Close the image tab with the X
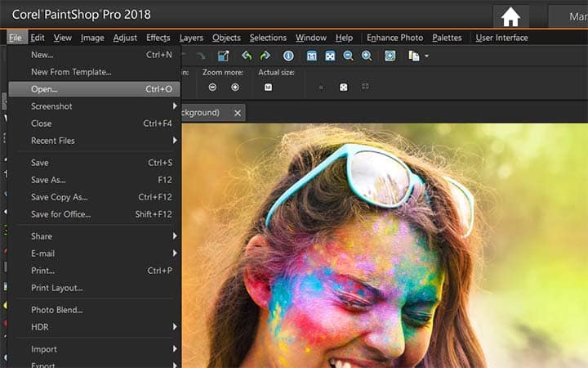588x368 pixels. [238, 113]
